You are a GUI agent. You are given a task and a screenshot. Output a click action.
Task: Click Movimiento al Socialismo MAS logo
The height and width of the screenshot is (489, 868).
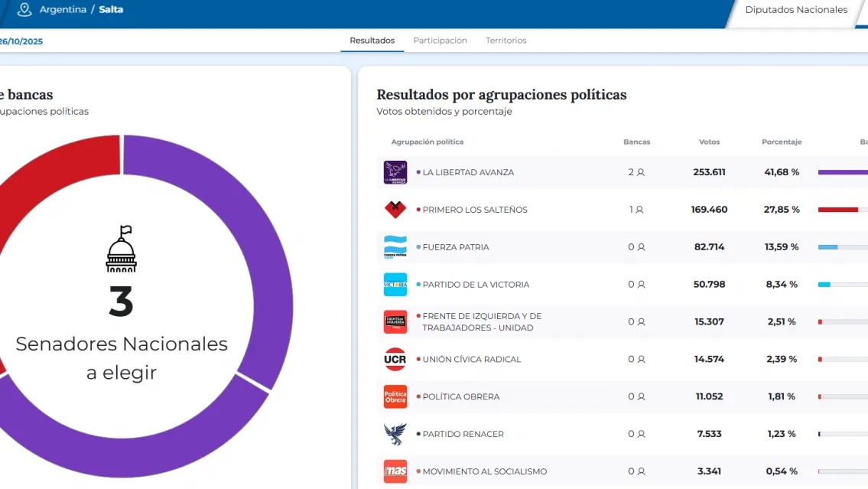395,471
